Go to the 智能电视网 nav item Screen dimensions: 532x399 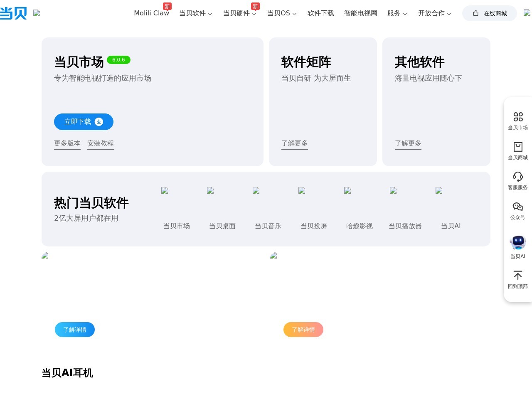(x=361, y=13)
